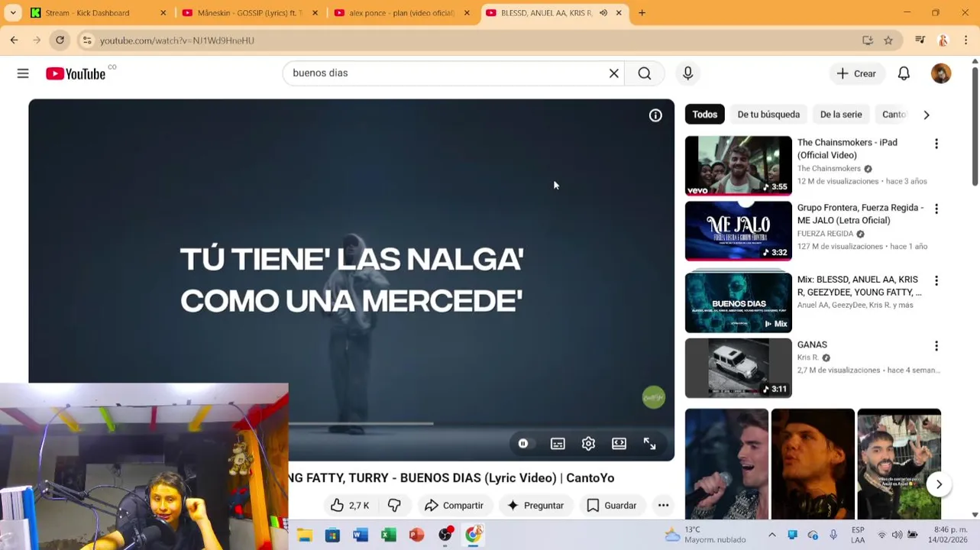Viewport: 980px width, 550px height.
Task: Launch Excel from the taskbar
Action: 388,535
